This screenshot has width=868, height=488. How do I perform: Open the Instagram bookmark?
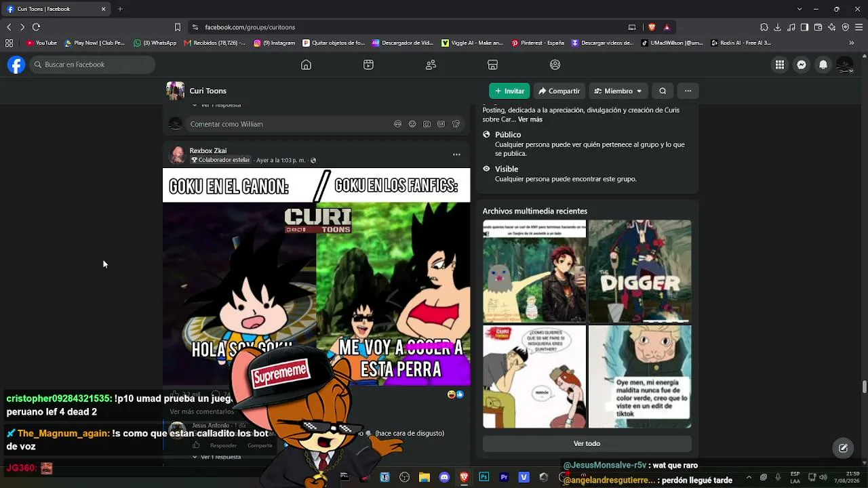click(x=275, y=43)
